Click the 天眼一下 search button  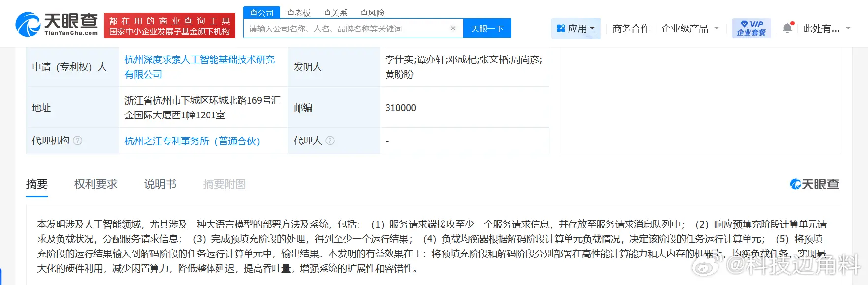click(x=487, y=28)
